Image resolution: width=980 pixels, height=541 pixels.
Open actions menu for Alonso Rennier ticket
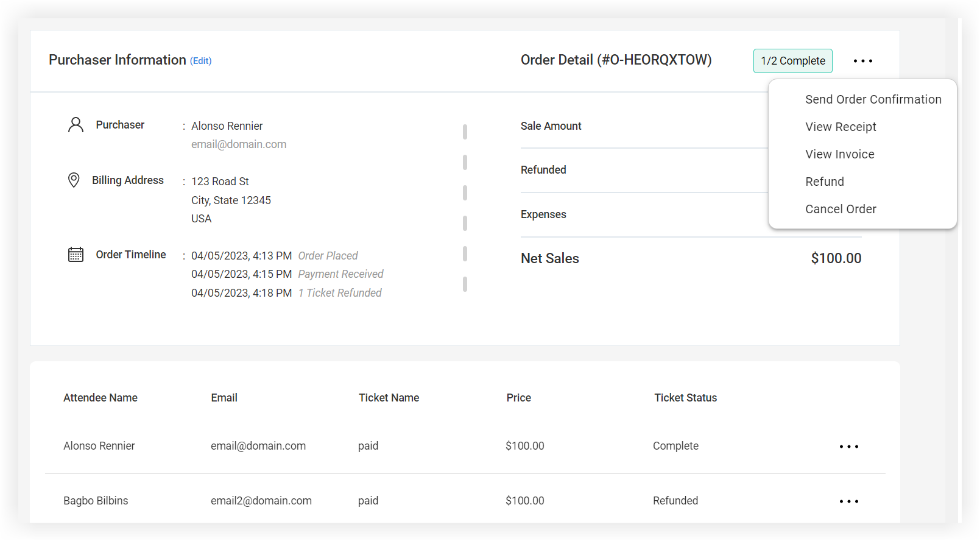(x=848, y=447)
